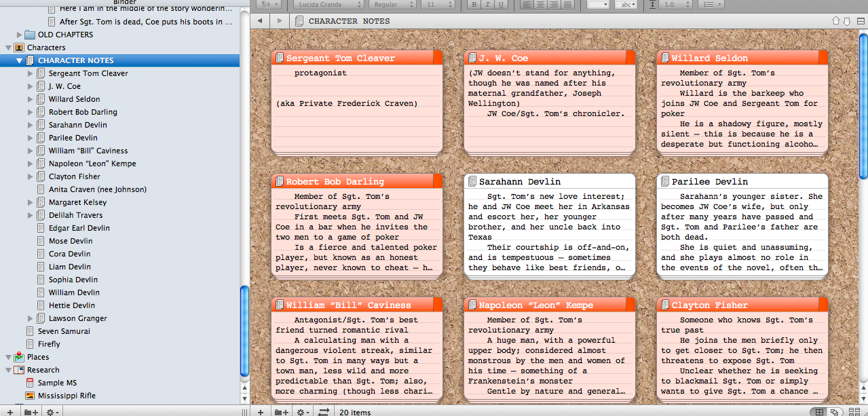Click the back navigation arrow in editor header

pyautogui.click(x=259, y=21)
